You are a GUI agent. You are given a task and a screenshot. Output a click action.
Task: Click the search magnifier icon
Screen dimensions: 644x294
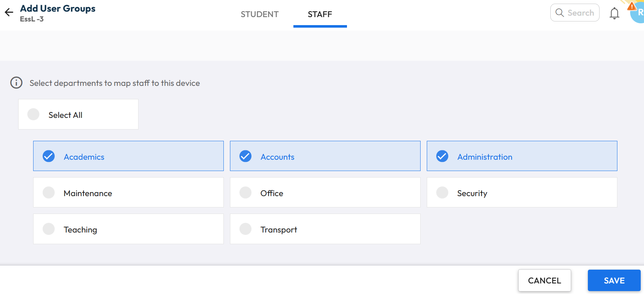click(x=559, y=13)
